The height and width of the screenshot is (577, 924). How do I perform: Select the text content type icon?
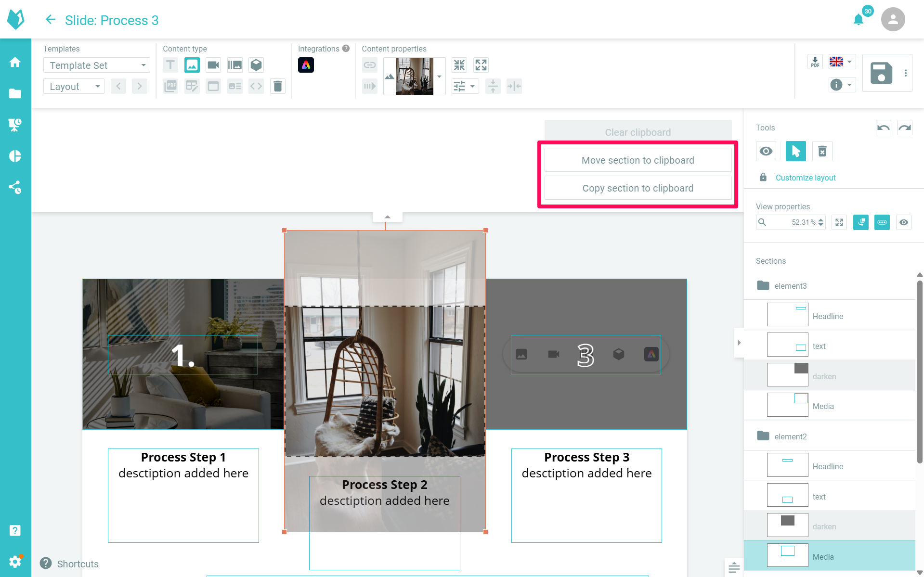(x=170, y=65)
